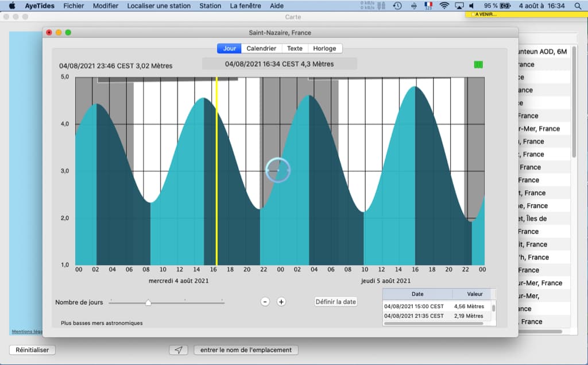Image resolution: width=588 pixels, height=365 pixels.
Task: Switch to the Texte tab
Action: [x=295, y=48]
